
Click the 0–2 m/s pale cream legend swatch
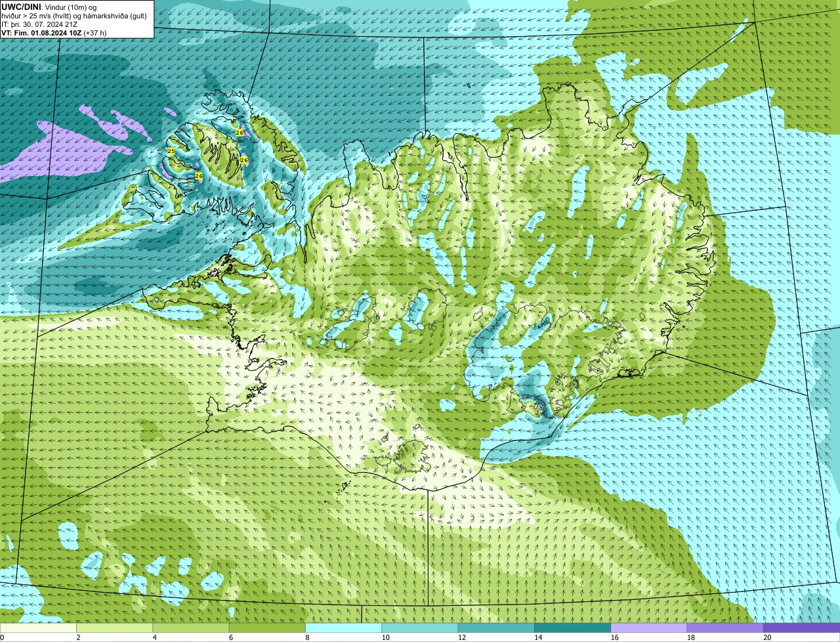click(38, 628)
